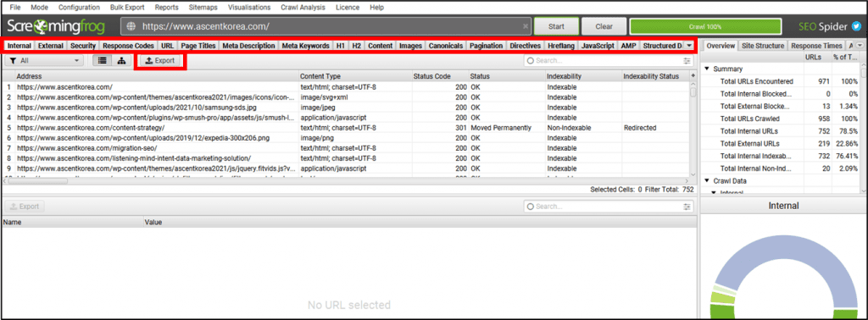Open the Reports menu
This screenshot has width=868, height=320.
pyautogui.click(x=167, y=8)
